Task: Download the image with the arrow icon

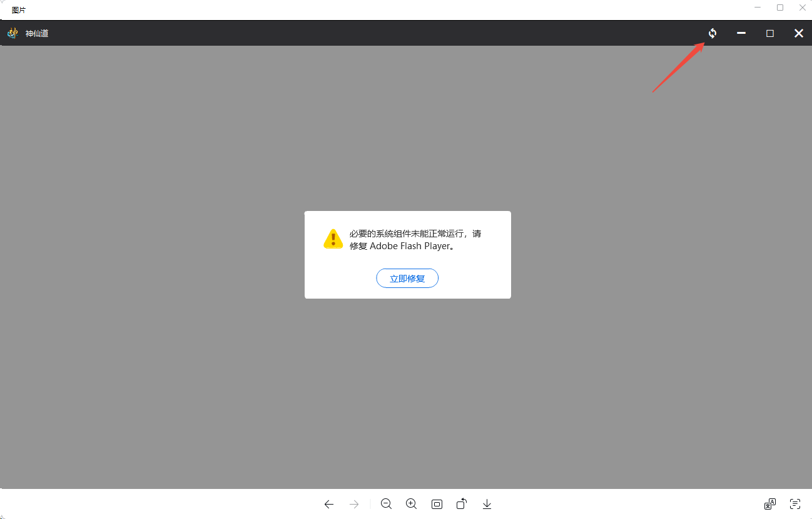Action: pos(487,504)
